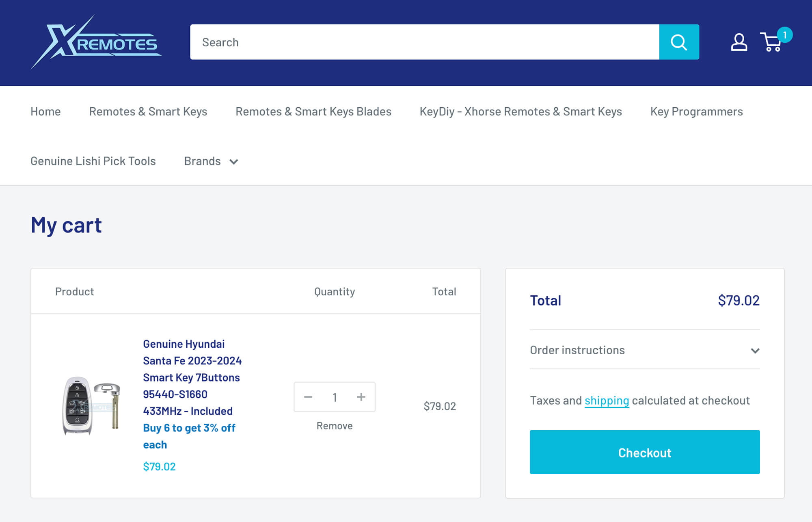
Task: Click the product price $79.02 below title
Action: click(x=159, y=466)
